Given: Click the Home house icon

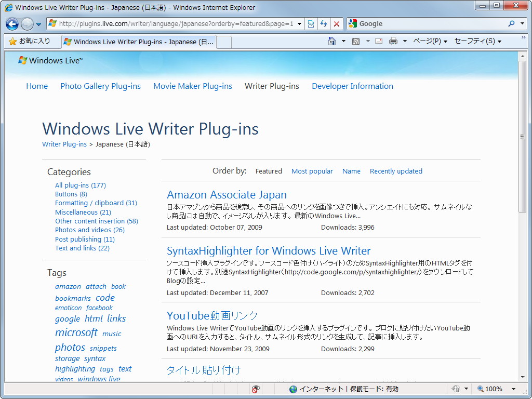Looking at the screenshot, I should pos(332,41).
